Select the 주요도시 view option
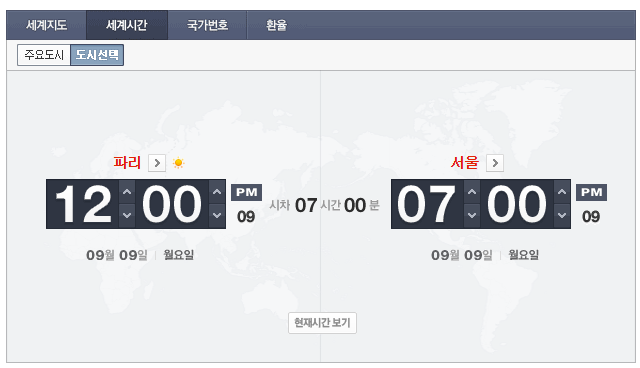The width and height of the screenshot is (640, 368). click(44, 55)
